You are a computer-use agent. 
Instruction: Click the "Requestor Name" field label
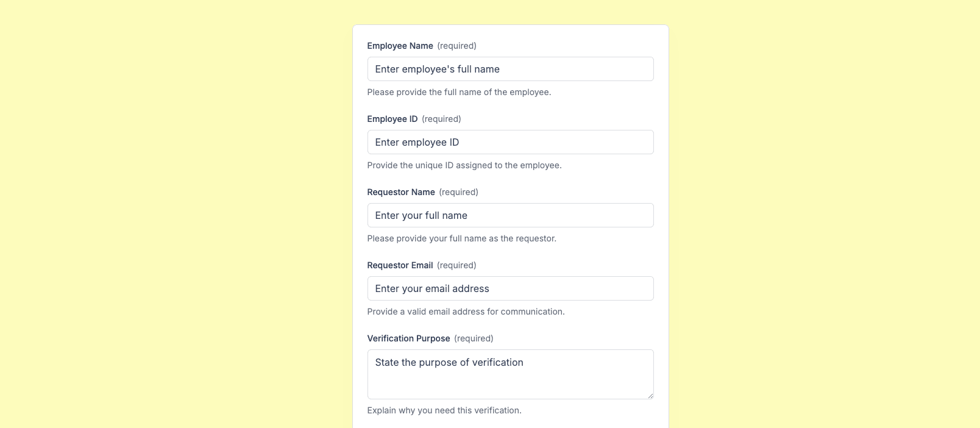(401, 192)
